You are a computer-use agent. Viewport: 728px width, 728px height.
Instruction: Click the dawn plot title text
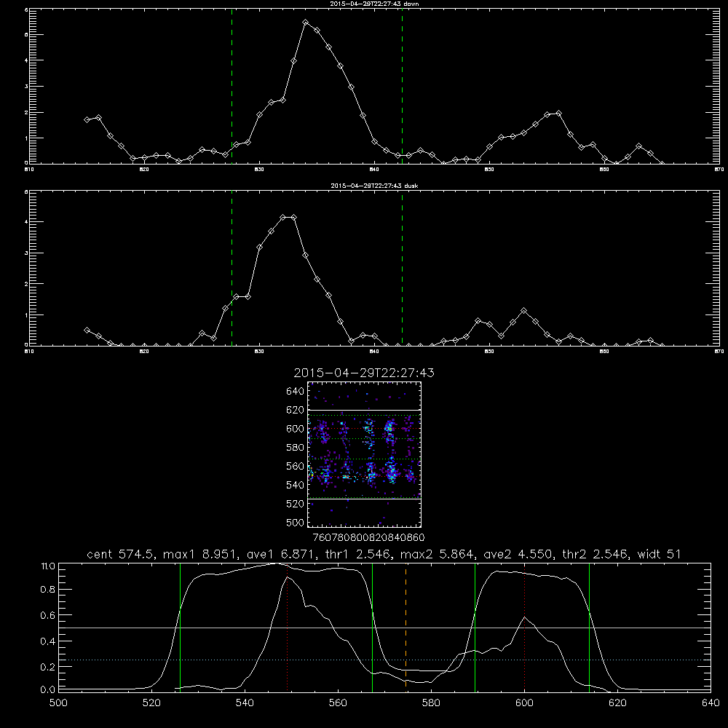374,3
